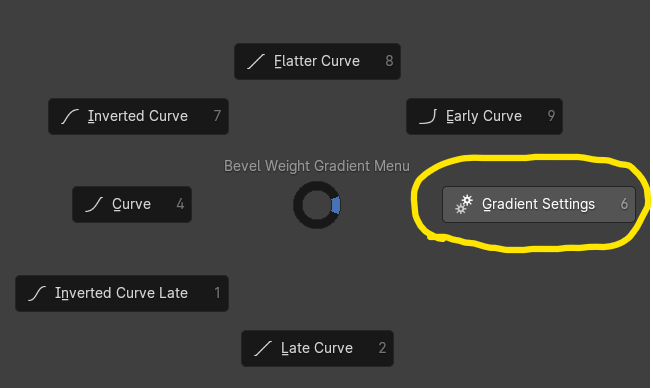Screen dimensions: 653x388
Task: Click the Inverted Curve Late icon
Action: (x=37, y=293)
